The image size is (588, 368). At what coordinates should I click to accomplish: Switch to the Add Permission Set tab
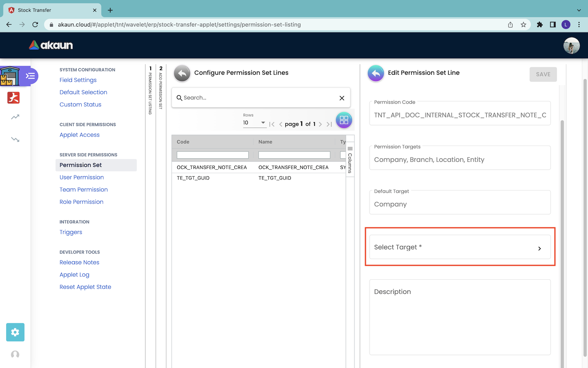[x=161, y=88]
